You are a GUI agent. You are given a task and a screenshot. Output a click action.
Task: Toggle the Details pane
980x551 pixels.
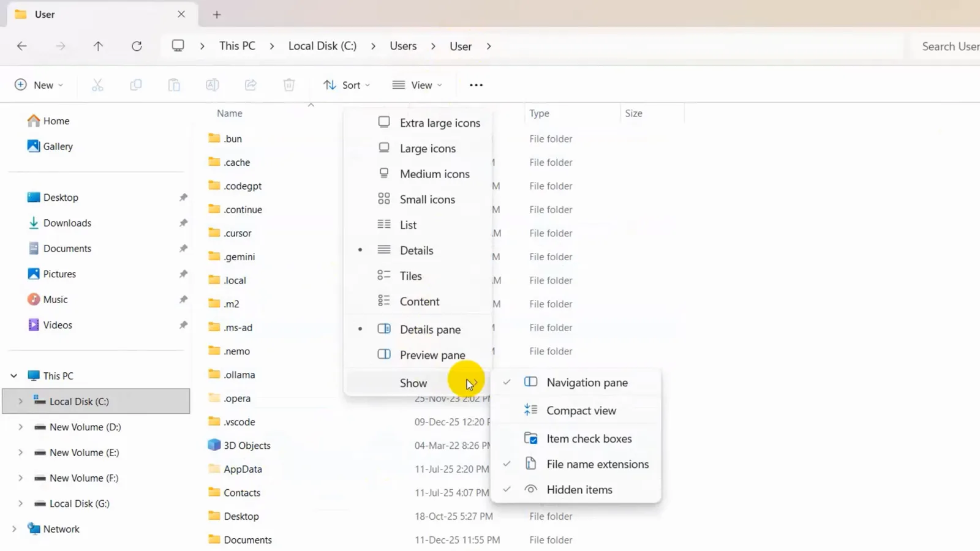[x=418, y=329]
